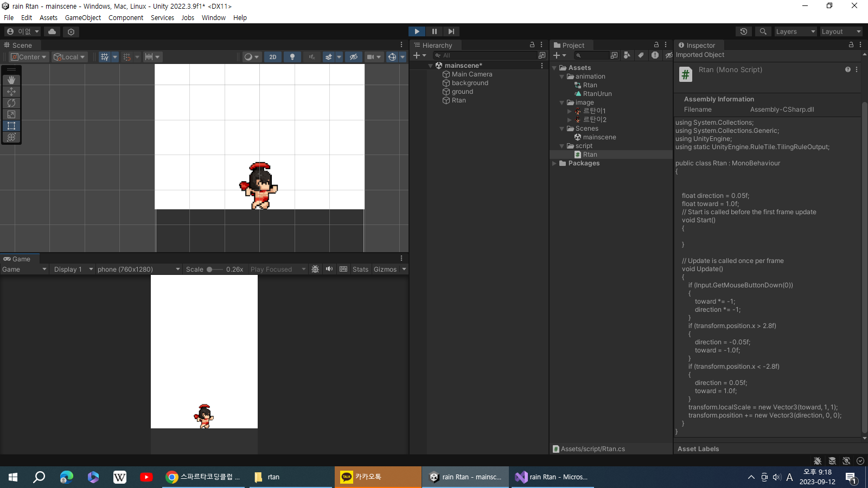Open Visual Studio from the taskbar
This screenshot has height=488, width=868.
tap(552, 477)
